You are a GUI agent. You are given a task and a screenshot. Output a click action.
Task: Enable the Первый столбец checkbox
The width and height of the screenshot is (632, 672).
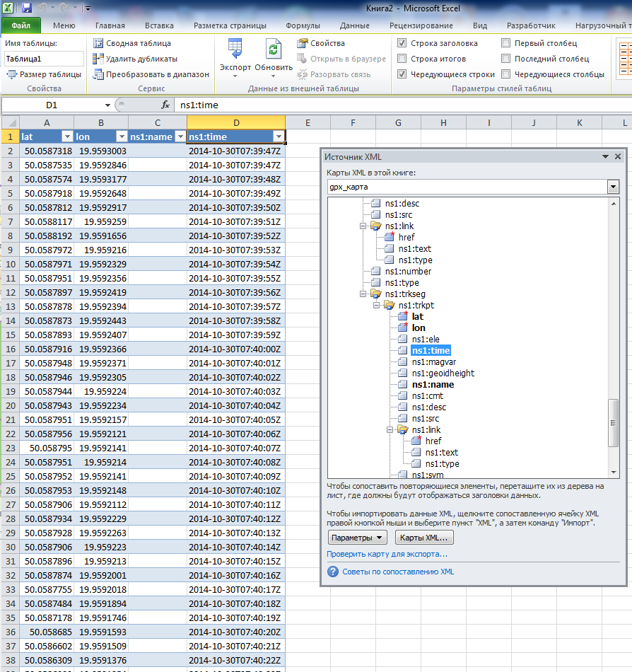coord(506,43)
